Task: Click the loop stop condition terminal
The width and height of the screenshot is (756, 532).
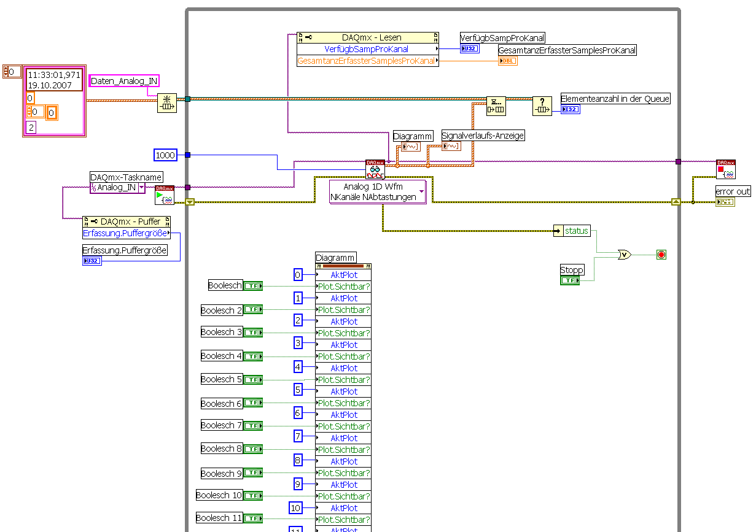Action: point(661,254)
